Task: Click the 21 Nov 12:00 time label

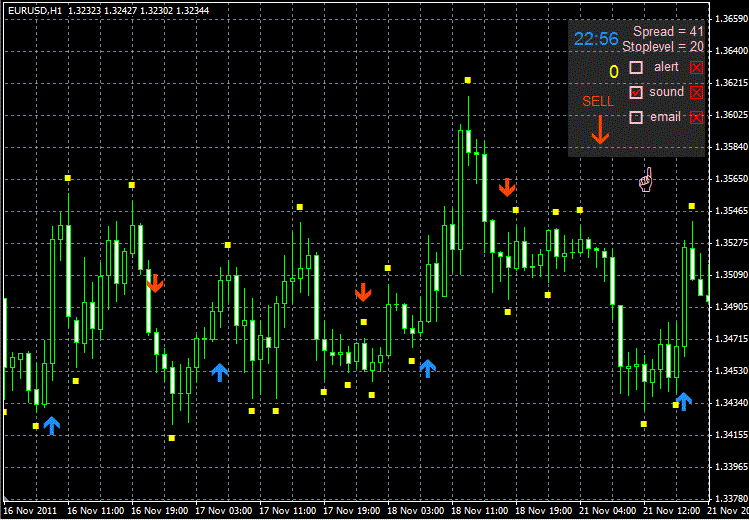Action: pyautogui.click(x=673, y=510)
